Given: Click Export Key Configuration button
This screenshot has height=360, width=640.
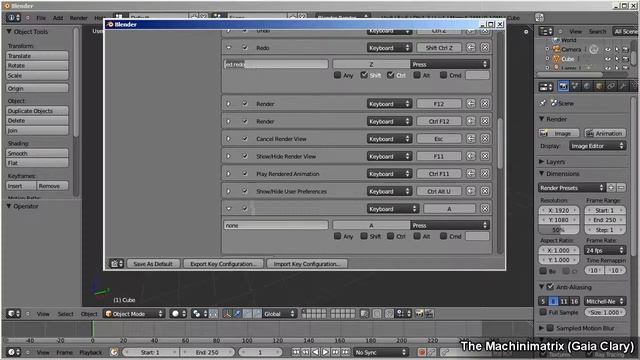Looking at the screenshot, I should (x=223, y=264).
